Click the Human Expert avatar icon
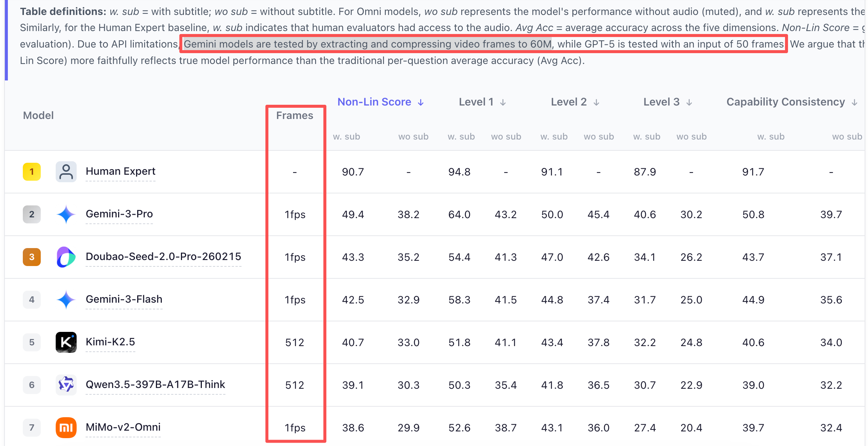This screenshot has height=446, width=868. click(66, 172)
